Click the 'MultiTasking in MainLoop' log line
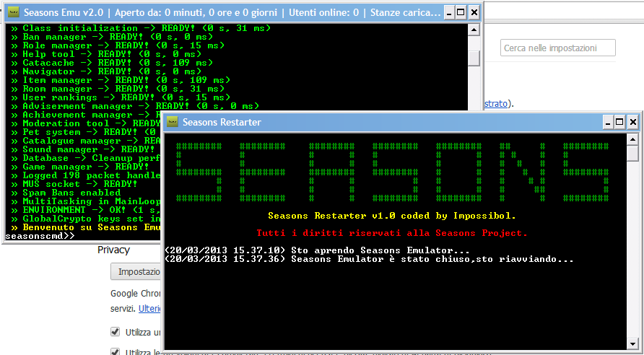 [x=86, y=201]
